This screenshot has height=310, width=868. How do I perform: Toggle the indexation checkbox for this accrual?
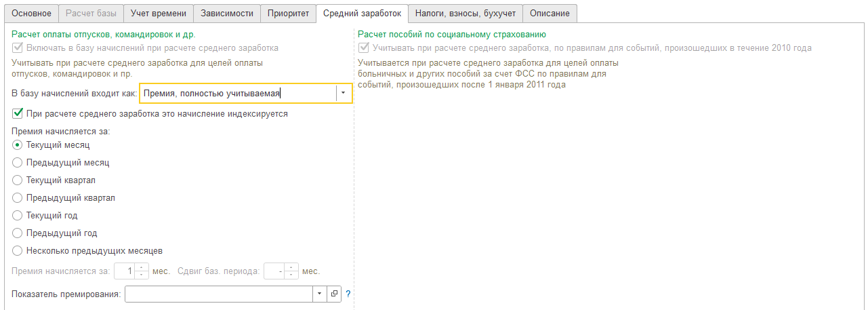pos(18,113)
